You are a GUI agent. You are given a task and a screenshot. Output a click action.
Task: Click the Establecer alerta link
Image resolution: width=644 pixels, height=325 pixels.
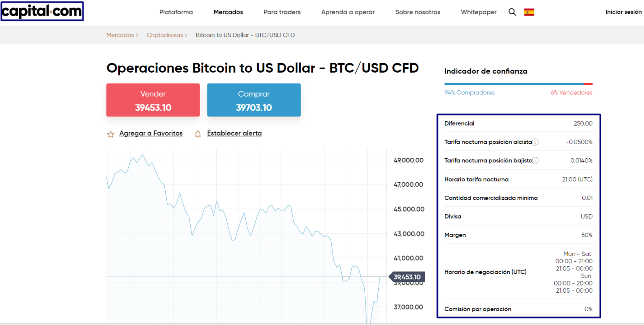pyautogui.click(x=234, y=134)
